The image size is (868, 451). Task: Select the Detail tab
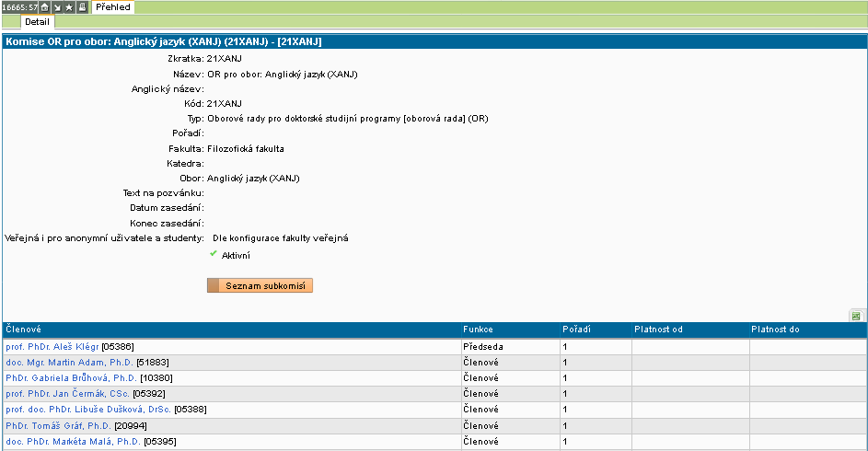point(37,21)
